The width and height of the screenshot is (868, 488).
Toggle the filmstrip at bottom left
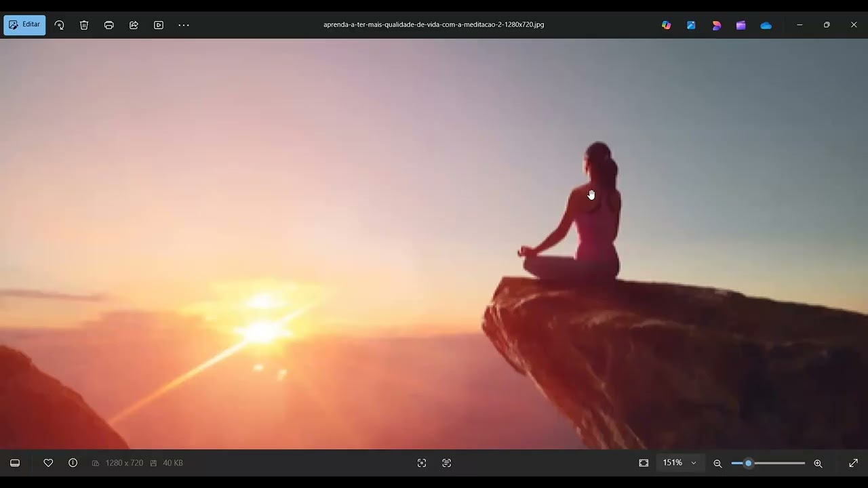tap(15, 463)
